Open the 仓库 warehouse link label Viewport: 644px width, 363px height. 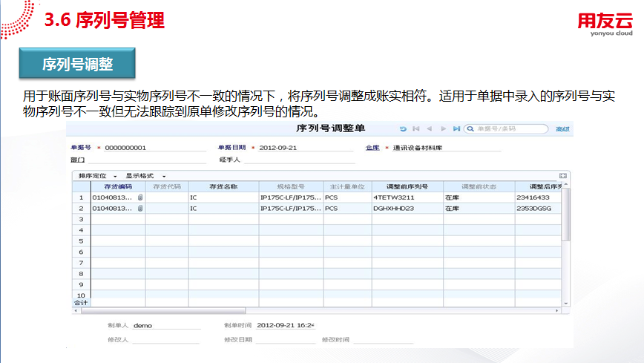[372, 148]
